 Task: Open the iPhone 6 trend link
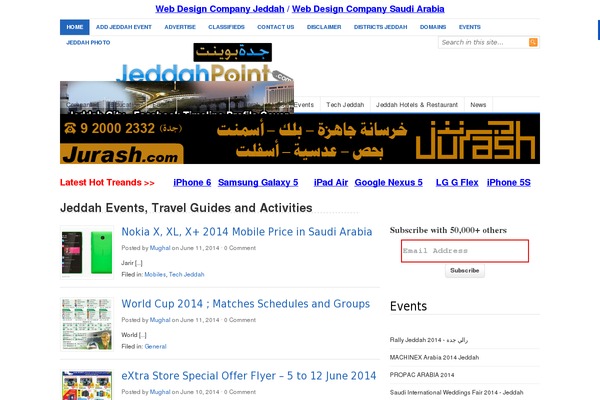click(x=192, y=183)
